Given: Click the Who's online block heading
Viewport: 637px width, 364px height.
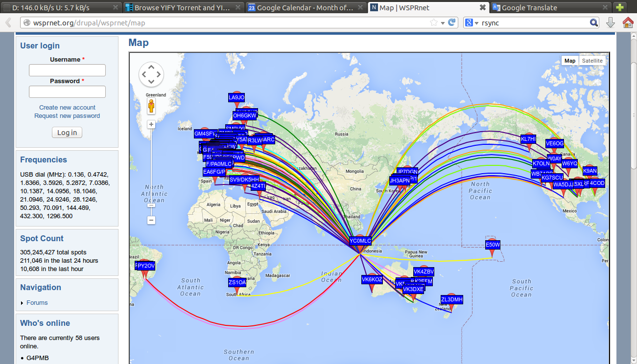Looking at the screenshot, I should (45, 323).
